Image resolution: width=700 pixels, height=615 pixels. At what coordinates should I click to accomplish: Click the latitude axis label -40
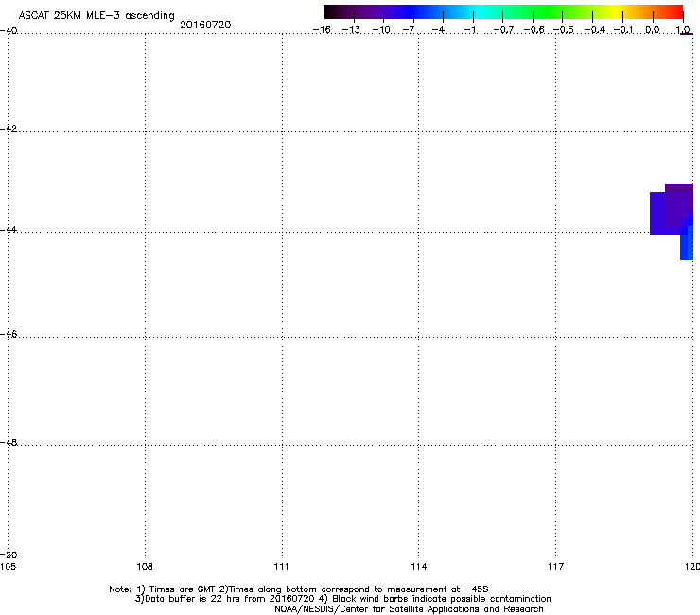coord(9,31)
